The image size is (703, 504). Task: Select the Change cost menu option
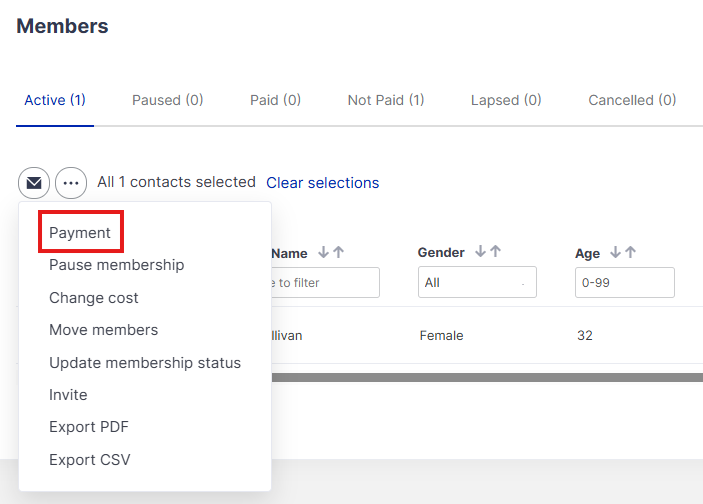(x=94, y=298)
